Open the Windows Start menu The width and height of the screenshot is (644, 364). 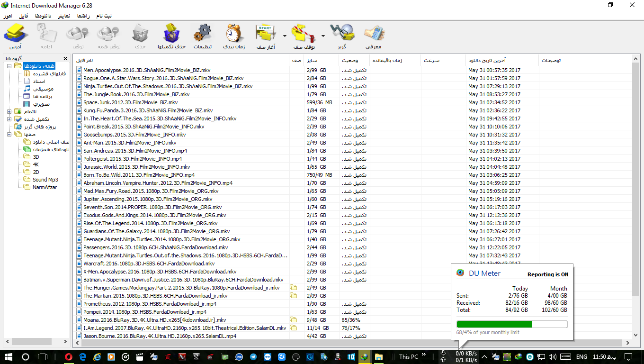coord(8,356)
